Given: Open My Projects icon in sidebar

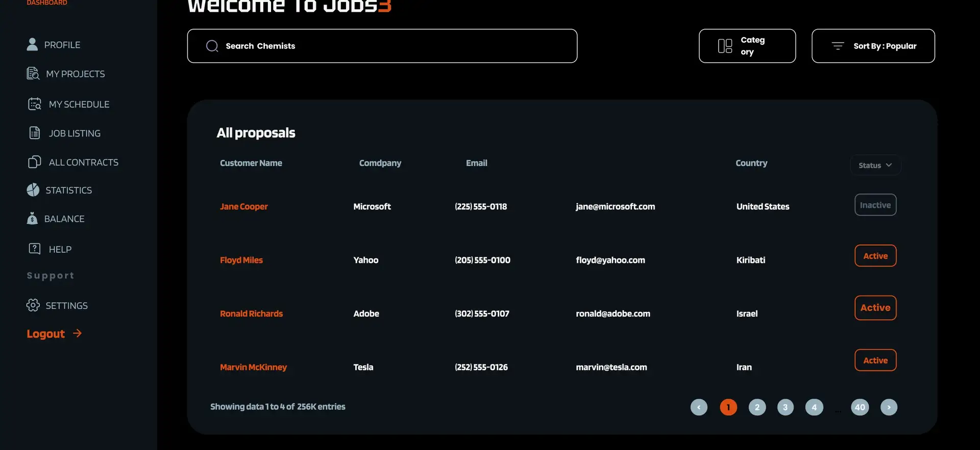Looking at the screenshot, I should tap(33, 74).
